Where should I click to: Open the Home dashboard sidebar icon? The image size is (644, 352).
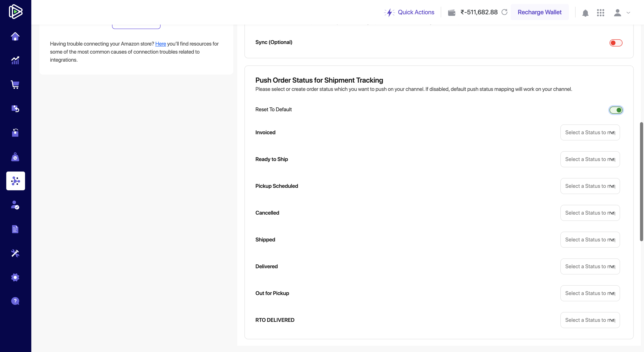[x=15, y=36]
